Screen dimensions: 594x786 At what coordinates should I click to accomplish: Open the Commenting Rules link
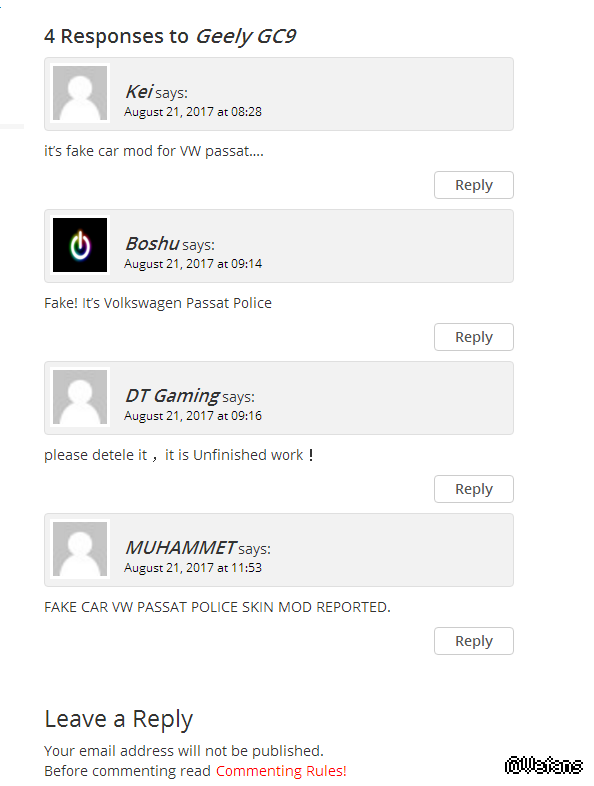click(281, 770)
